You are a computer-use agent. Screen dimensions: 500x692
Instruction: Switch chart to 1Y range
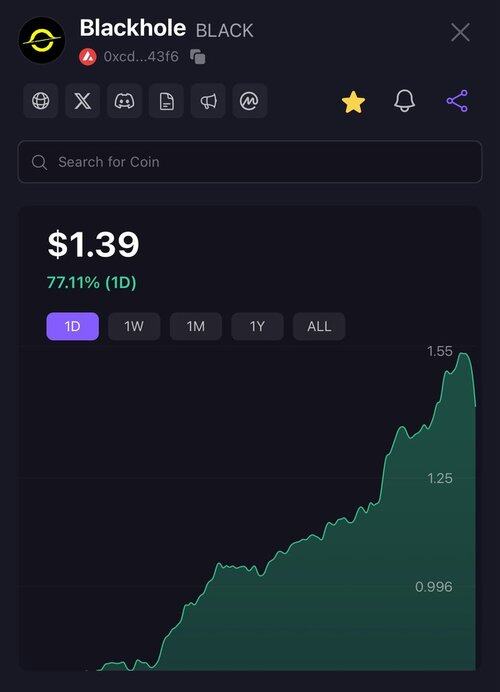[x=257, y=327]
